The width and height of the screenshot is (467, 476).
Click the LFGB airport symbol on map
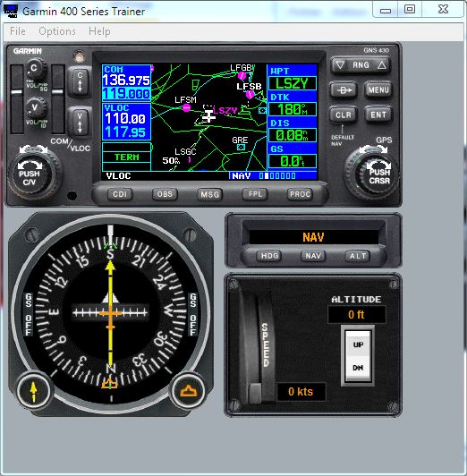click(x=242, y=75)
